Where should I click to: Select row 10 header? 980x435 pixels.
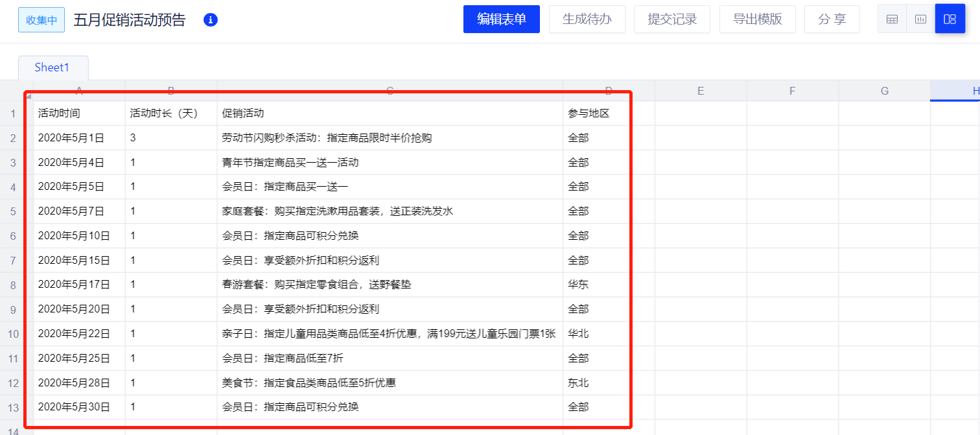[13, 334]
